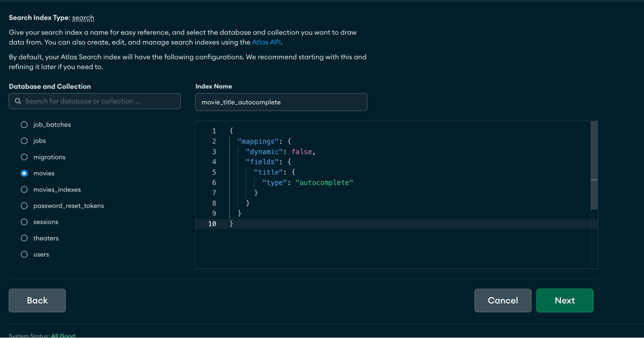Select the movies radio button
The image size is (644, 338).
[x=24, y=174]
